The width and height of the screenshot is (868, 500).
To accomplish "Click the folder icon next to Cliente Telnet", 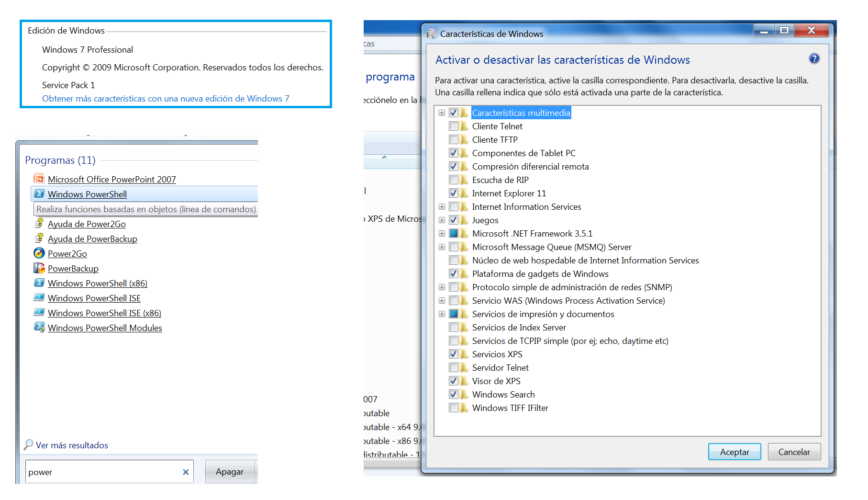I will (x=464, y=126).
